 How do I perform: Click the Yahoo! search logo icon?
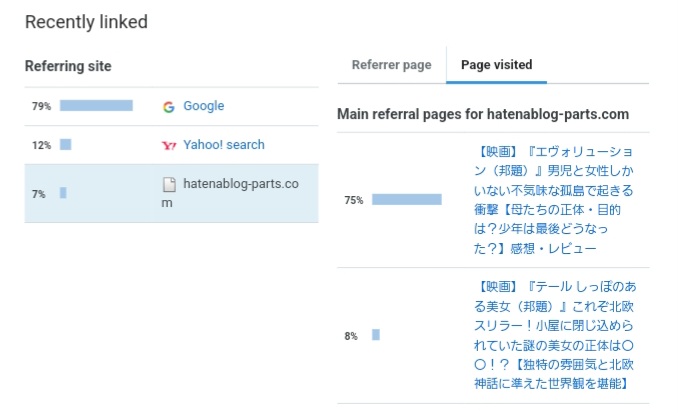169,145
